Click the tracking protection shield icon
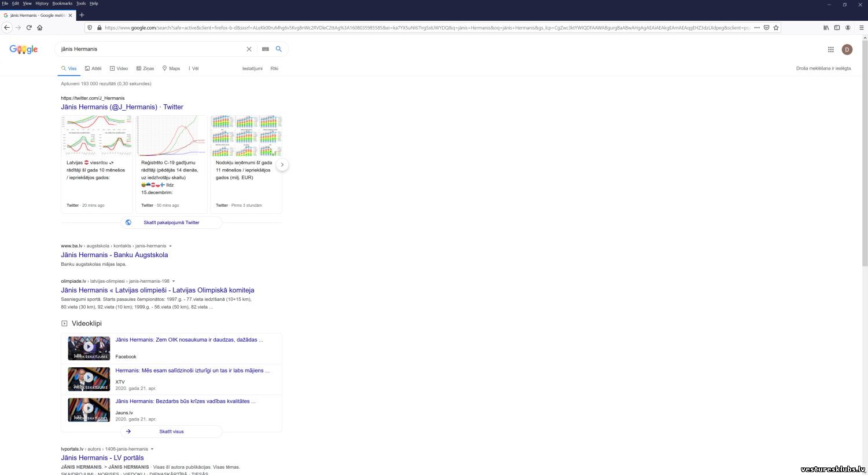 pos(90,27)
